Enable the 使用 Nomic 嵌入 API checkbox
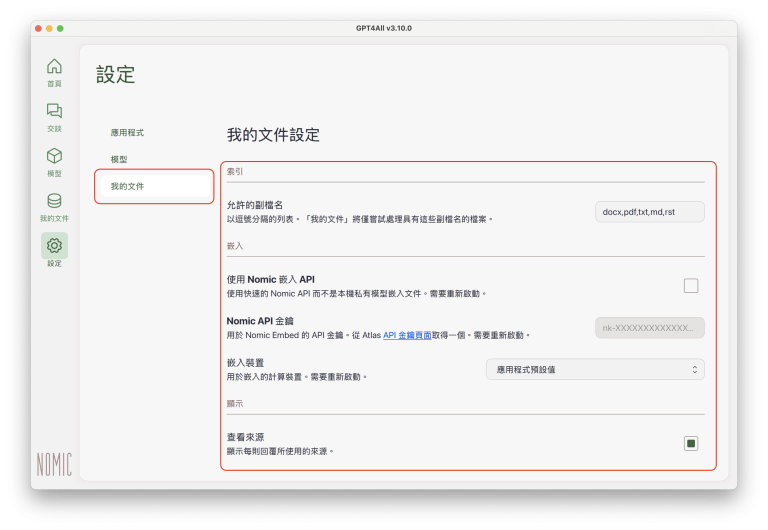The height and width of the screenshot is (530, 768). tap(691, 286)
